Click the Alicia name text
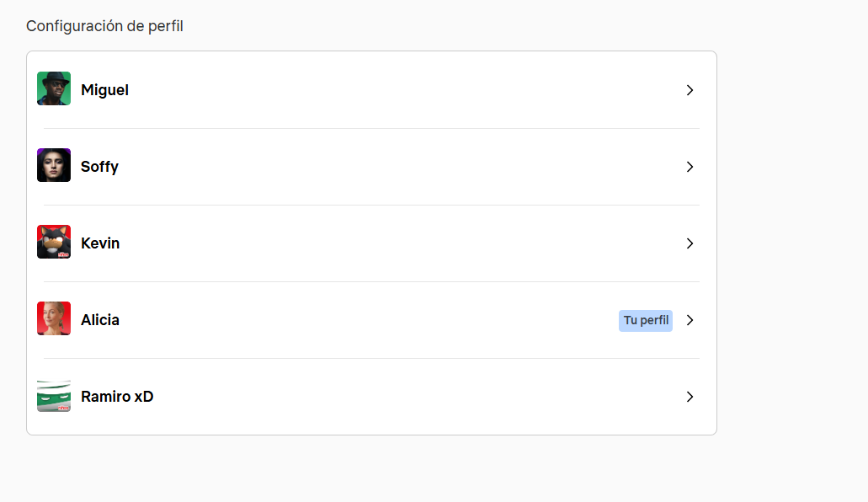Image resolution: width=868 pixels, height=502 pixels. [100, 320]
